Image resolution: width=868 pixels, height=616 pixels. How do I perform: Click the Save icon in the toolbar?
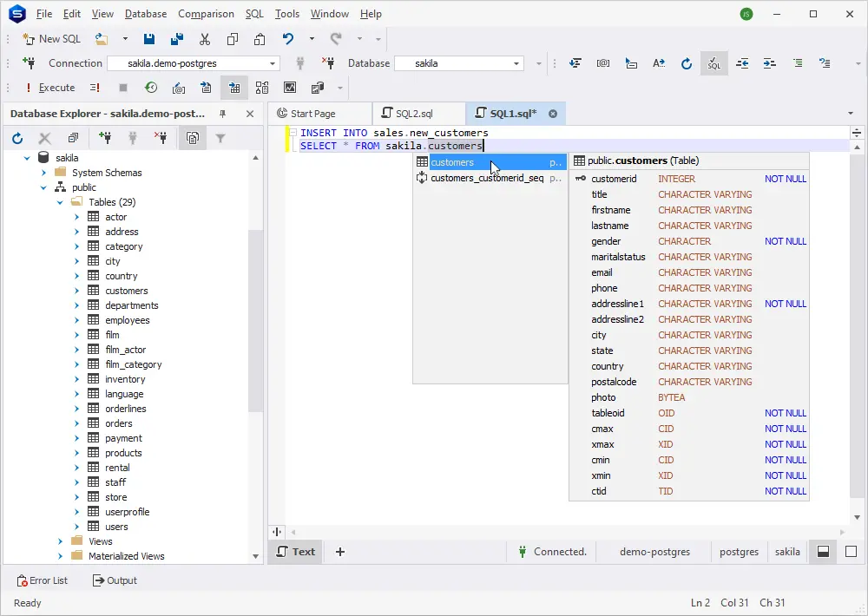(149, 39)
